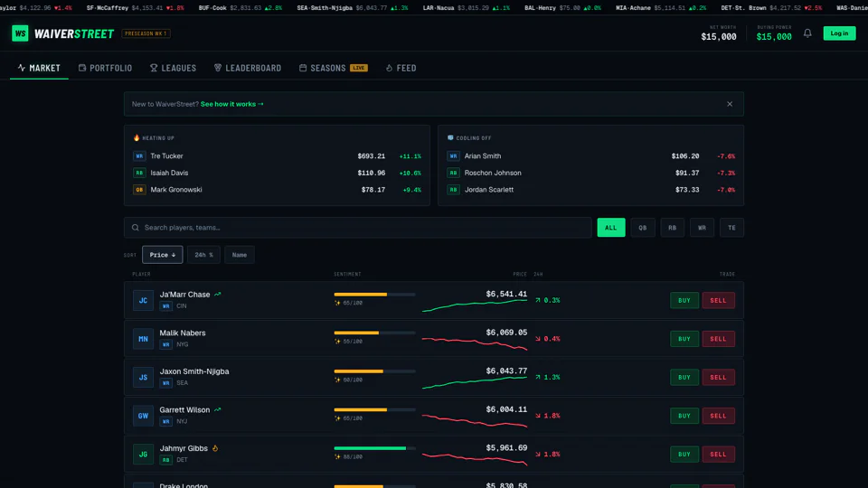
Task: Sell Ja'Marr Chase shares
Action: pos(719,300)
